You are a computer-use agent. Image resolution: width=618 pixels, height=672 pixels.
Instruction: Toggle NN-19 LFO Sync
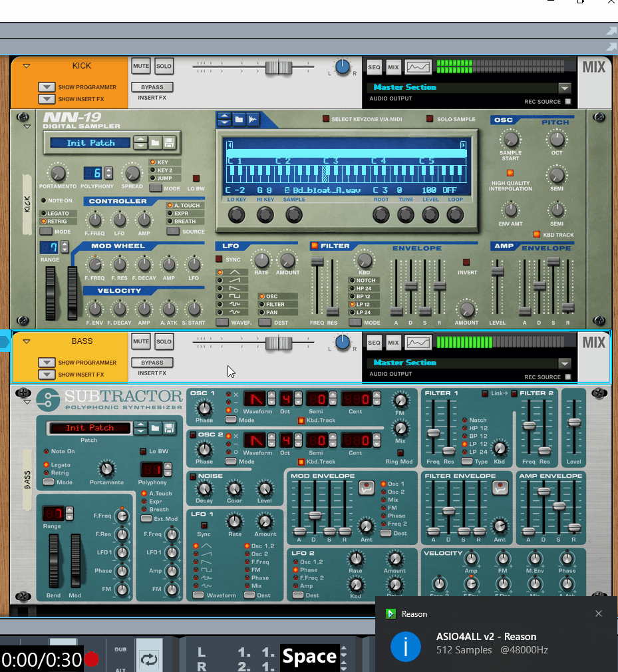tap(219, 259)
